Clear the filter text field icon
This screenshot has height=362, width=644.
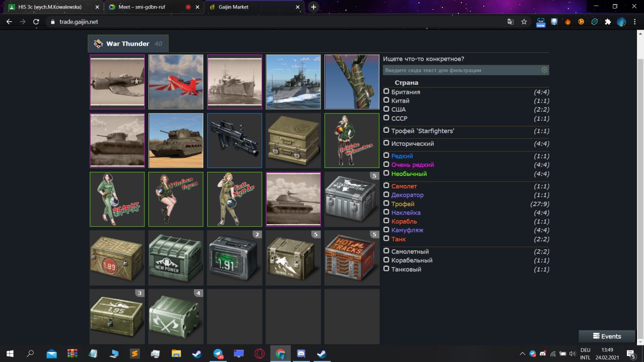pyautogui.click(x=544, y=70)
